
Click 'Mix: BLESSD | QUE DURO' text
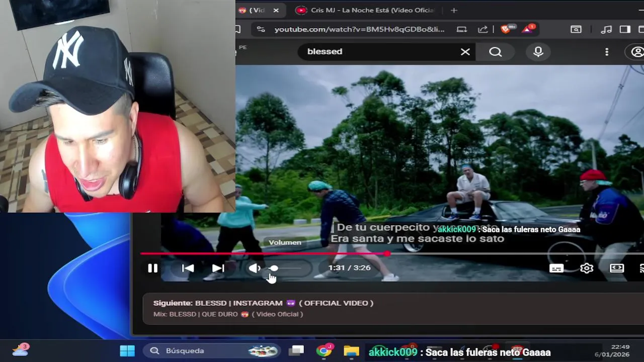228,314
